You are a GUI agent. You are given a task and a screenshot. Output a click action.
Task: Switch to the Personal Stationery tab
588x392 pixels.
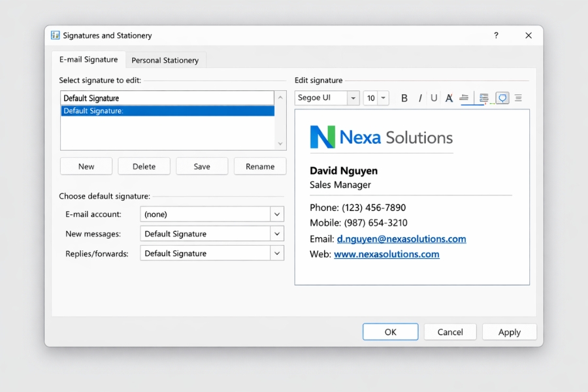pyautogui.click(x=165, y=59)
